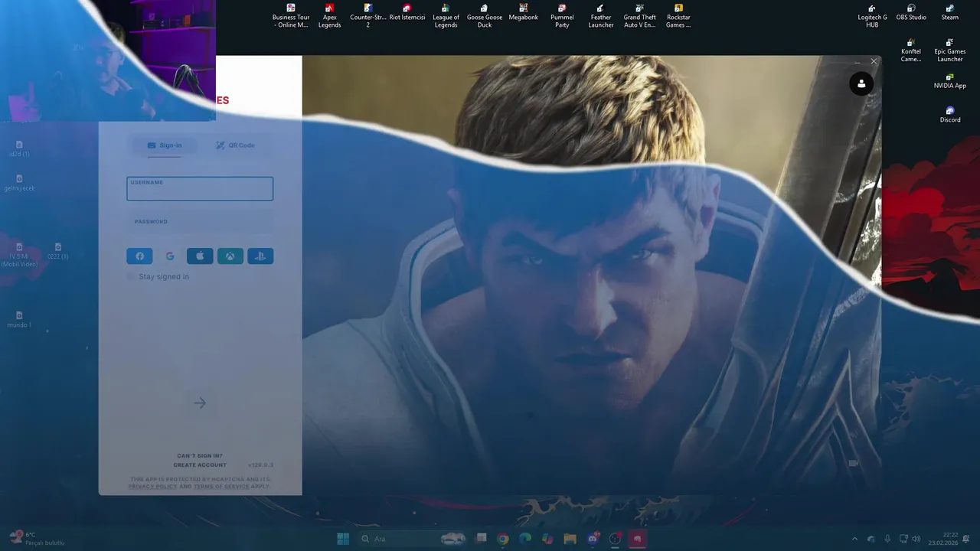This screenshot has width=980, height=551.
Task: Open Discord from the taskbar
Action: click(x=593, y=539)
